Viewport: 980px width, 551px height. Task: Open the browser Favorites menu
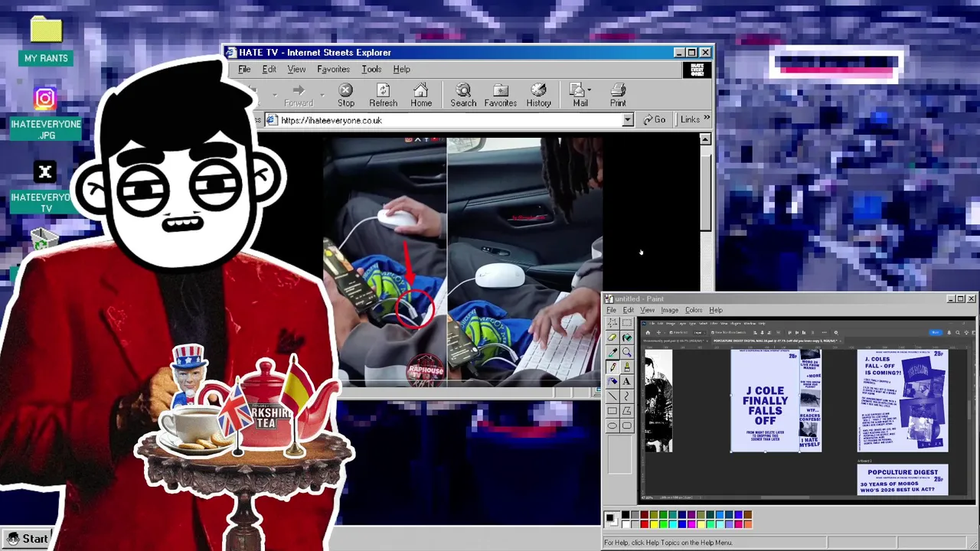click(333, 69)
